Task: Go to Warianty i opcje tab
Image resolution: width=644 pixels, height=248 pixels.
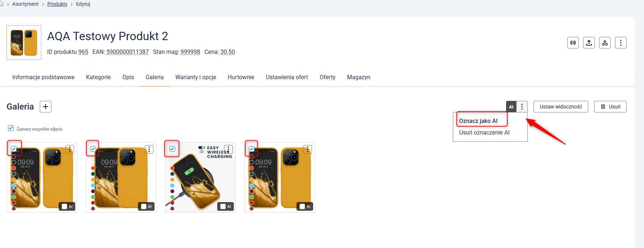Action: pyautogui.click(x=196, y=77)
